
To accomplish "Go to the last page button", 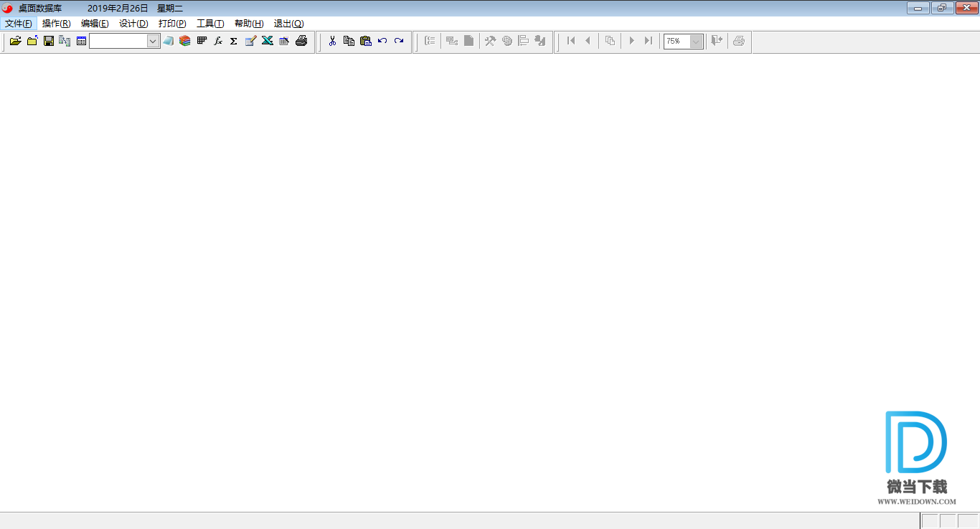I will pos(648,41).
